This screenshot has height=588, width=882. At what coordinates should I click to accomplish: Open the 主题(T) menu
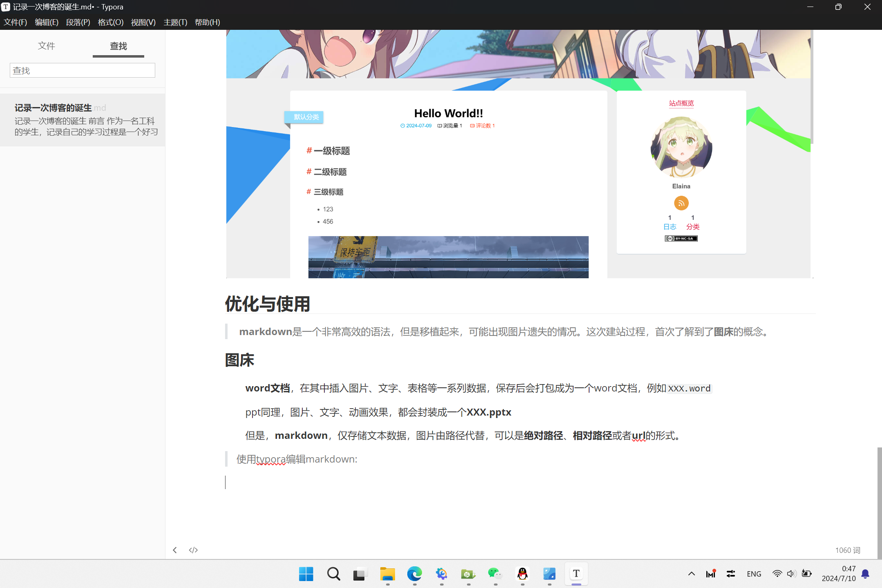click(175, 22)
